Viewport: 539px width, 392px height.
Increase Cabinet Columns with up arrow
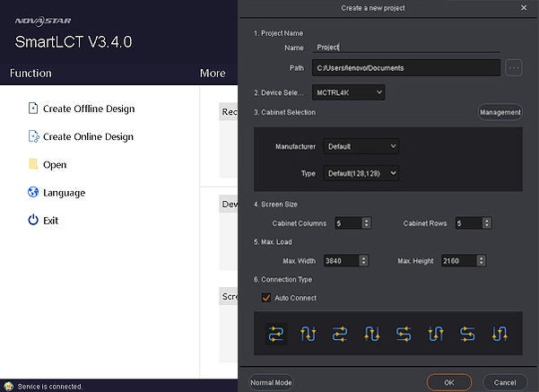tap(367, 221)
